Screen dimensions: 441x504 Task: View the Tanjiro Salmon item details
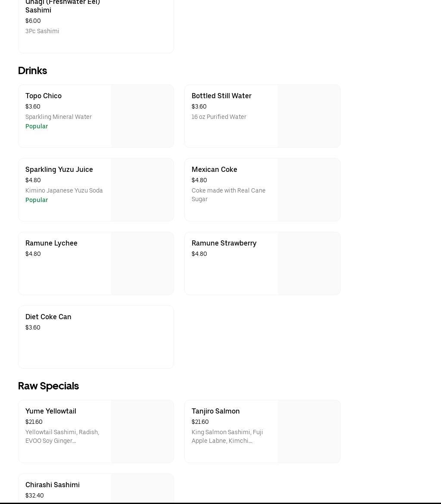pos(215,411)
